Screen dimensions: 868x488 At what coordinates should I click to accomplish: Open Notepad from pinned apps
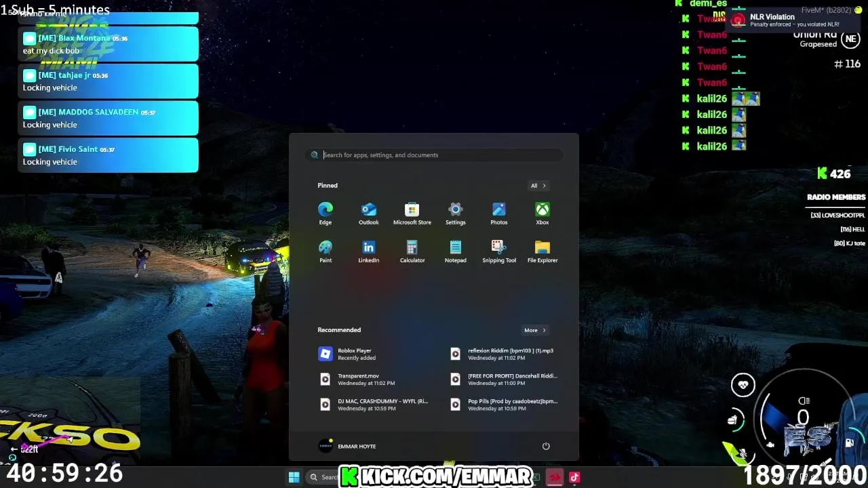456,251
